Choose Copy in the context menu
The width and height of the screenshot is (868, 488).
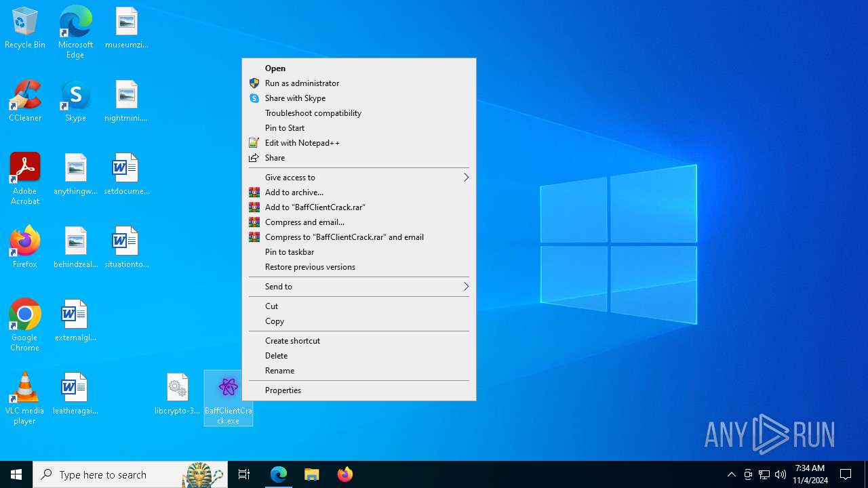coord(359,321)
